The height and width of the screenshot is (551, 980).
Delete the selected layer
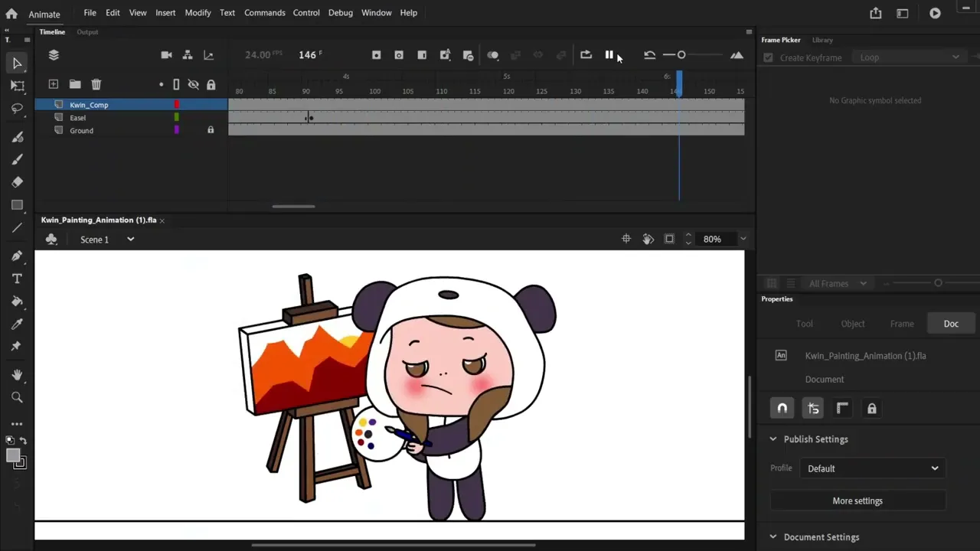click(96, 84)
